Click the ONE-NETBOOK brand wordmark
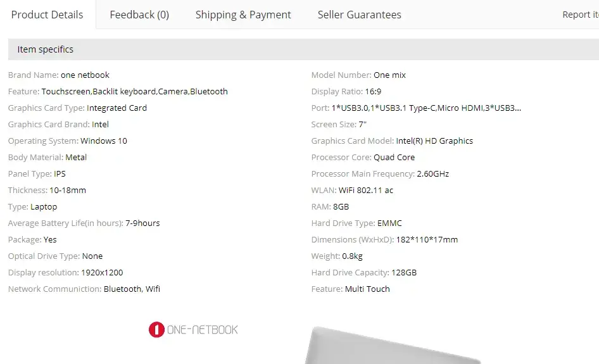The height and width of the screenshot is (364, 599). 203,330
